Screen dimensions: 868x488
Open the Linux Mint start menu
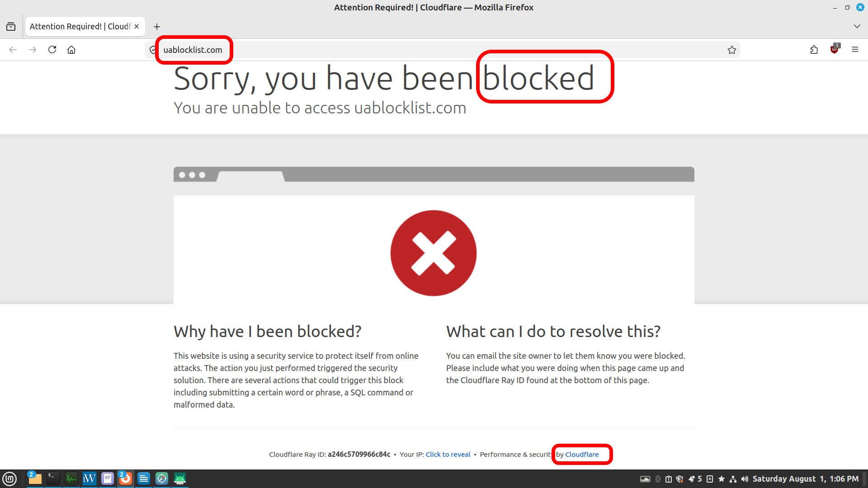[x=9, y=479]
